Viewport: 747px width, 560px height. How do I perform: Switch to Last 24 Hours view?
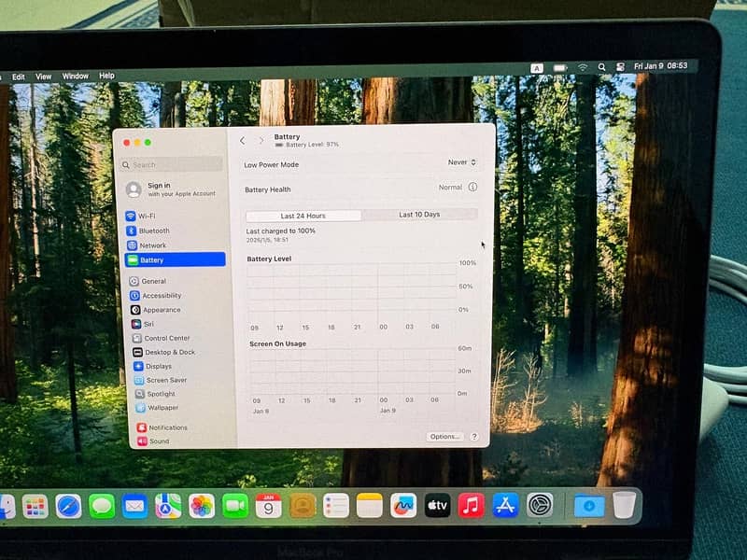(303, 216)
